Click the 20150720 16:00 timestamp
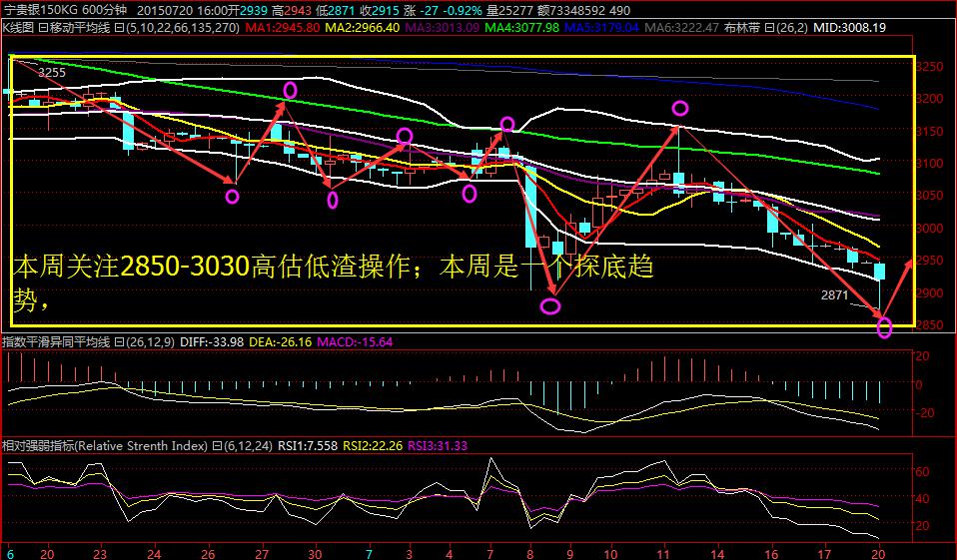The height and width of the screenshot is (560, 957). click(x=181, y=10)
